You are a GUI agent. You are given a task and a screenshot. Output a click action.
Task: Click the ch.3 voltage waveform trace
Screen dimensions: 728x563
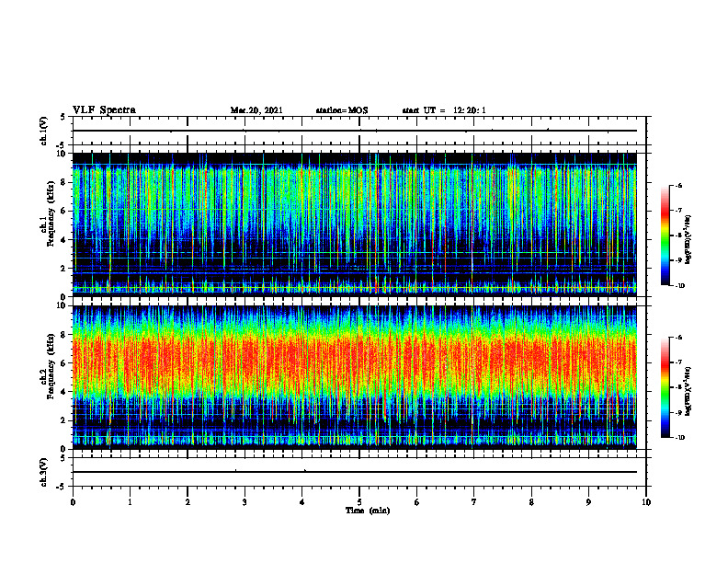coord(355,472)
